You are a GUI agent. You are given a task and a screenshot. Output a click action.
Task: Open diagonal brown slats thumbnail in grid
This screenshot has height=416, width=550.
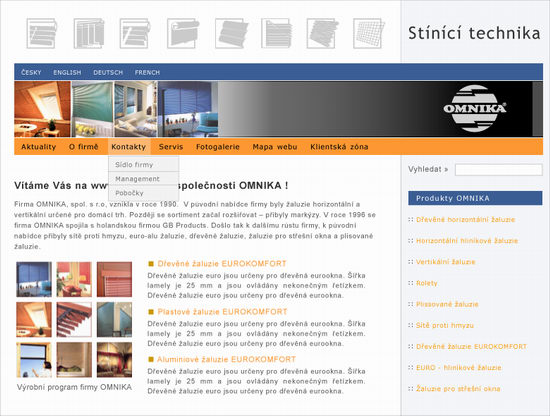point(74,320)
